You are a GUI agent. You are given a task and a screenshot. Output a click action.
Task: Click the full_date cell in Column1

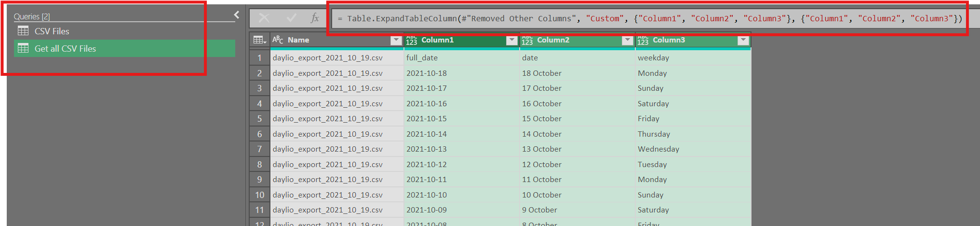click(x=462, y=58)
